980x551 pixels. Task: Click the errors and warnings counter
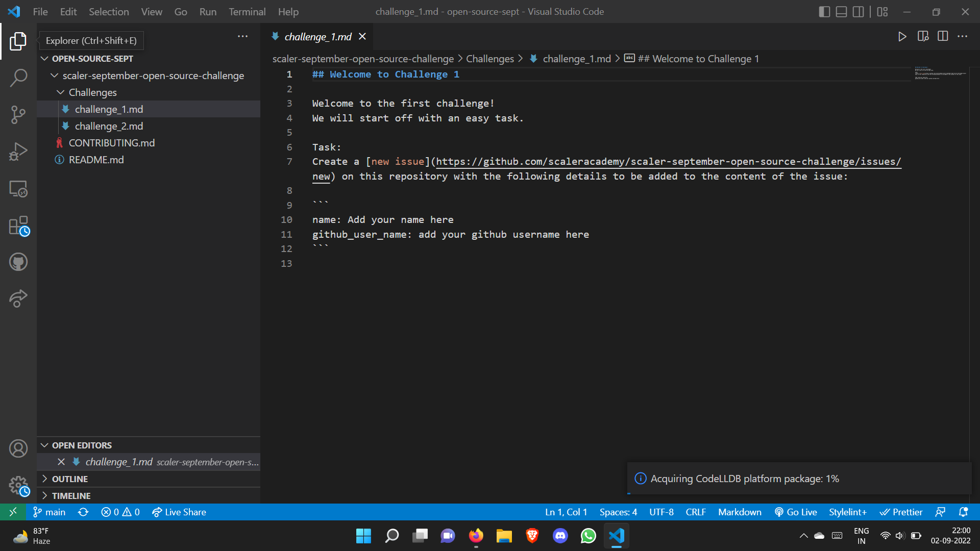click(120, 512)
